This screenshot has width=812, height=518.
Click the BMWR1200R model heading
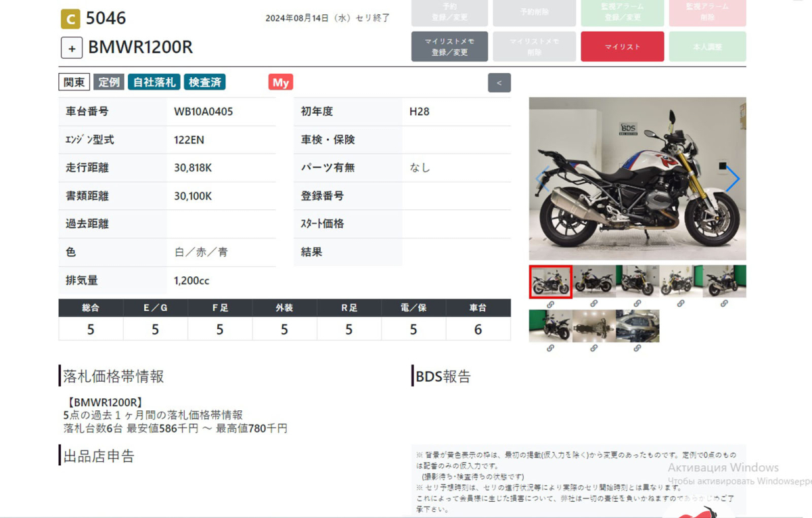click(141, 47)
